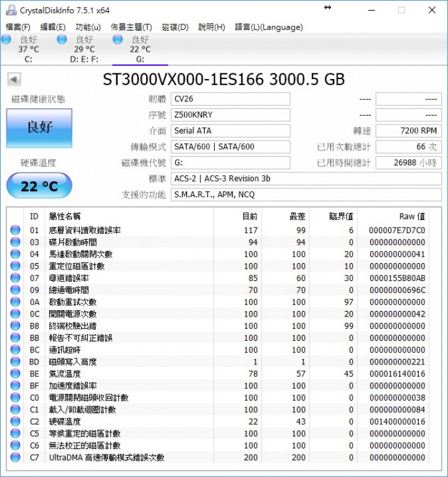Click the status orb for attribute BB
The height and width of the screenshot is (477, 448).
coord(15,337)
